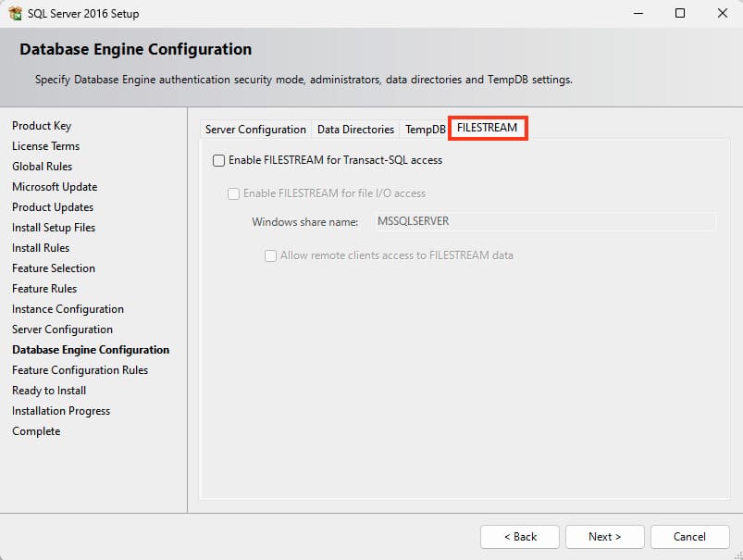Go back with the Back button

point(519,537)
